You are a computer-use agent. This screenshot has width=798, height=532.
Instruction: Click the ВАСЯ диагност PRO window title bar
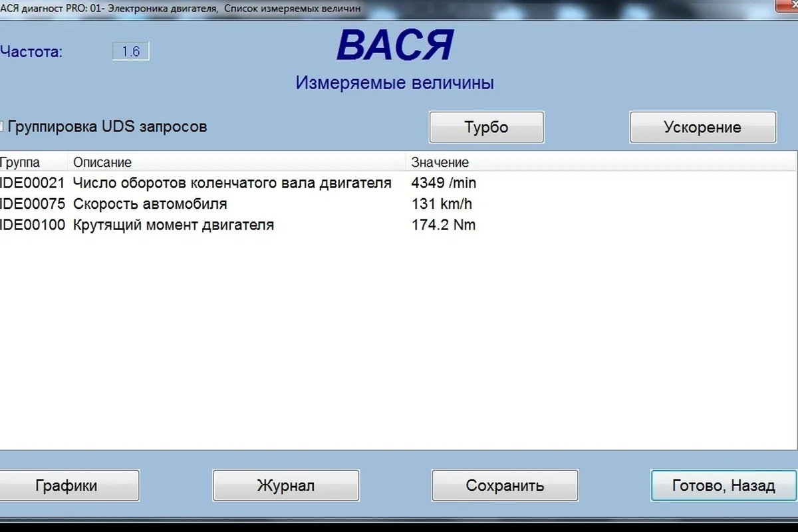399,8
